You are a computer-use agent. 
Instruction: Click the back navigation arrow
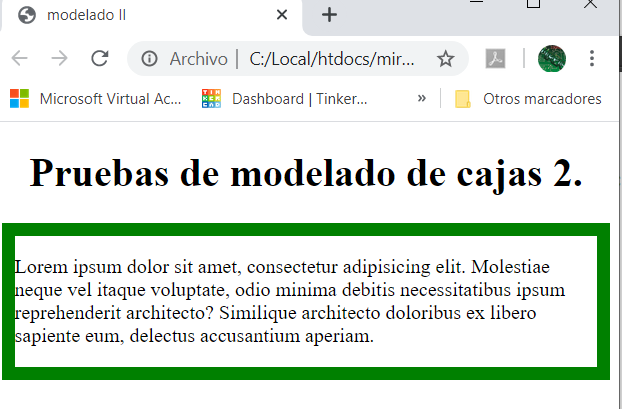[x=19, y=59]
